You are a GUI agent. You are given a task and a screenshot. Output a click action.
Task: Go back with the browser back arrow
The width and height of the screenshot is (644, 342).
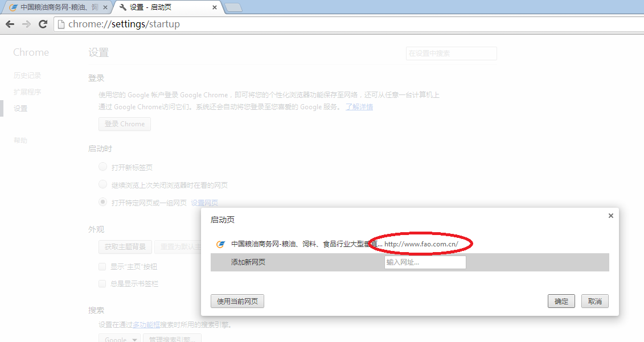pos(10,24)
